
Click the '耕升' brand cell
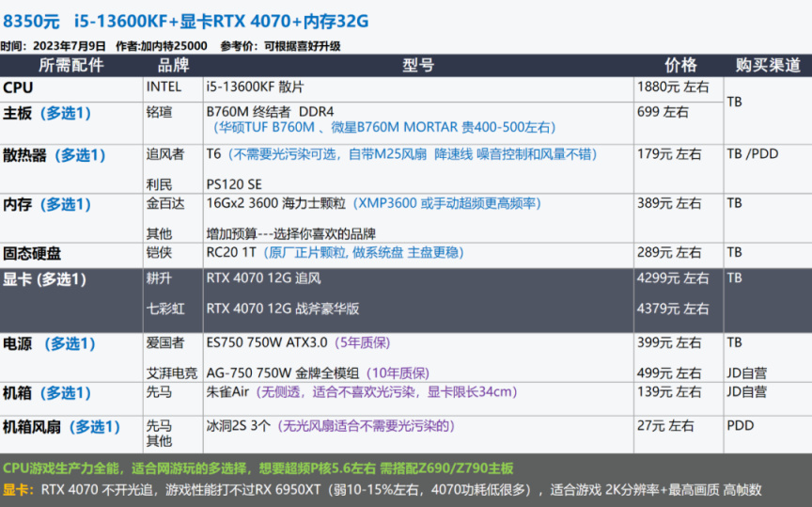coord(159,278)
